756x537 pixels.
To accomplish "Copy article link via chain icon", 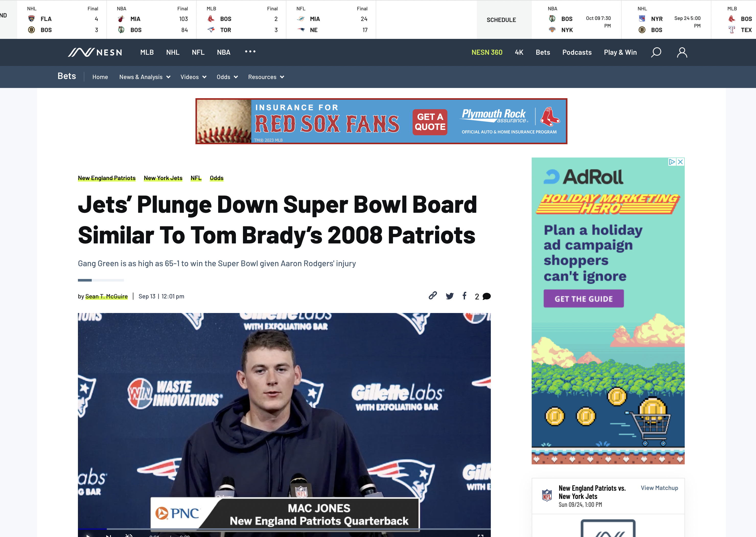I will (x=433, y=296).
